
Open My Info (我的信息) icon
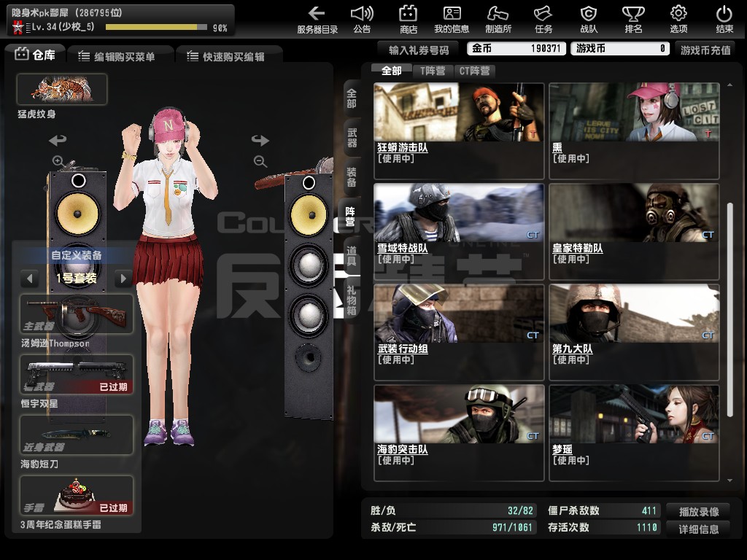coord(451,20)
